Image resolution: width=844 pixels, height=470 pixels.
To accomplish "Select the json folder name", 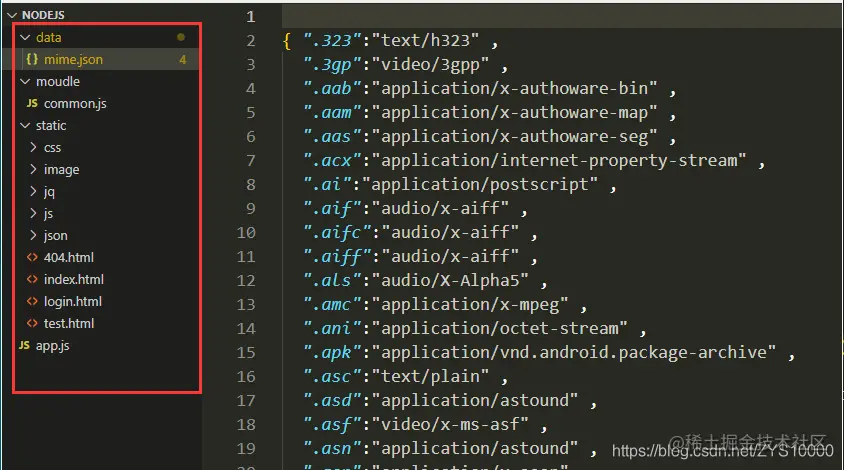I will coord(55,236).
